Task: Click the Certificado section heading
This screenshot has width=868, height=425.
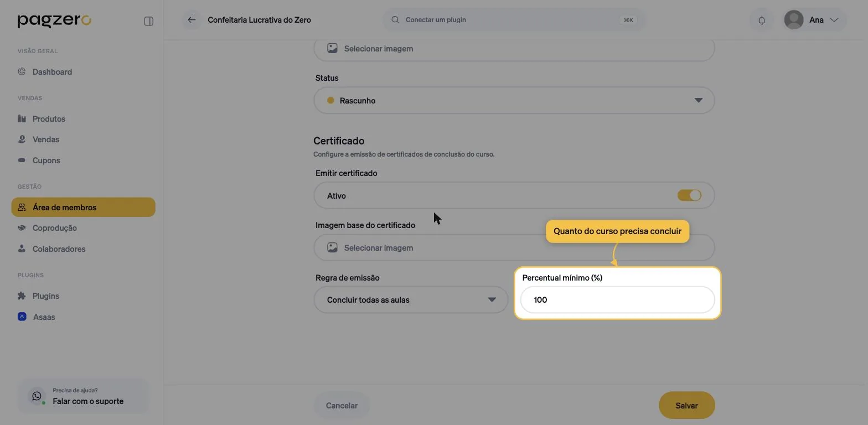Action: (x=339, y=141)
